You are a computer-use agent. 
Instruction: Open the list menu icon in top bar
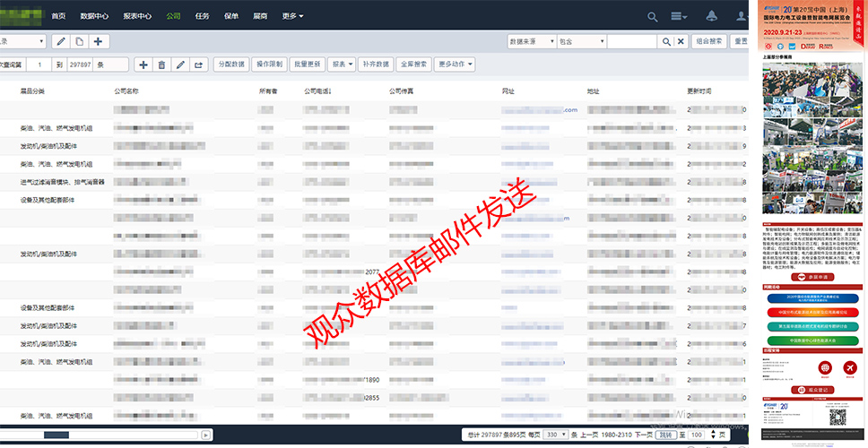point(679,17)
